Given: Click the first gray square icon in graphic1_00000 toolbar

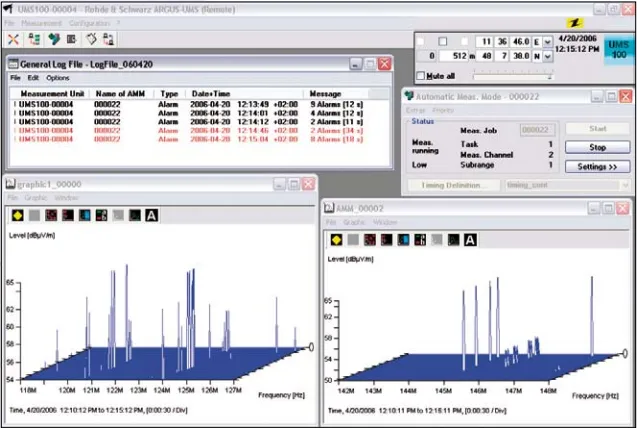Looking at the screenshot, I should (x=35, y=215).
